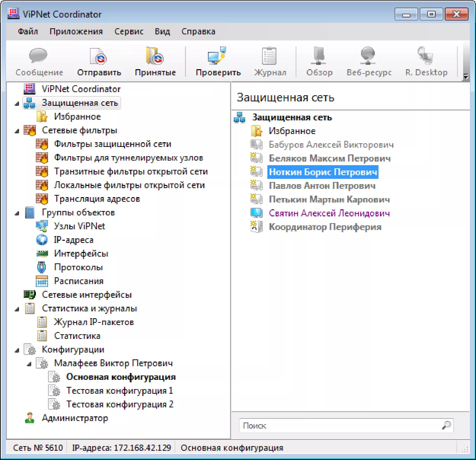This screenshot has width=476, height=460.
Task: Click the IP-адреса globe icon
Action: [x=42, y=240]
